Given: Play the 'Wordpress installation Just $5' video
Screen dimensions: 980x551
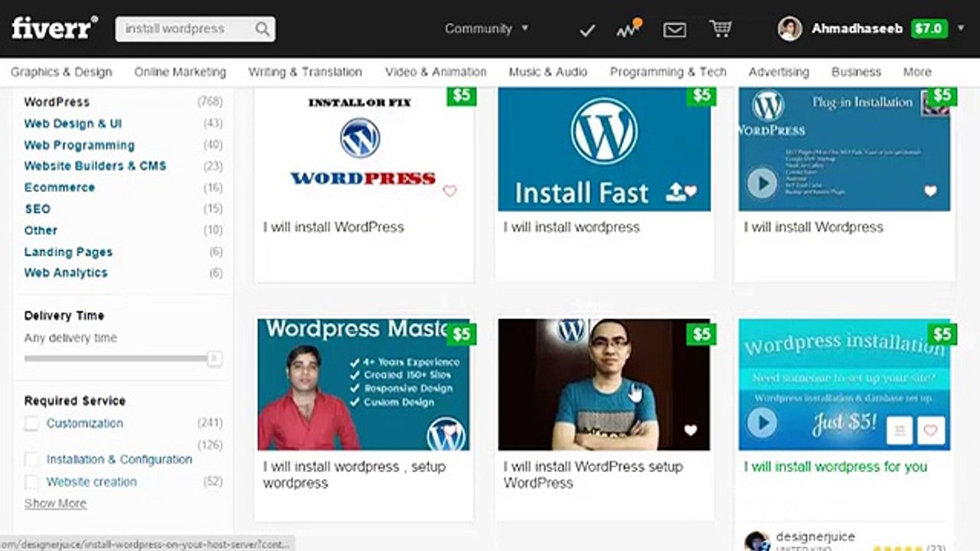Looking at the screenshot, I should click(762, 422).
